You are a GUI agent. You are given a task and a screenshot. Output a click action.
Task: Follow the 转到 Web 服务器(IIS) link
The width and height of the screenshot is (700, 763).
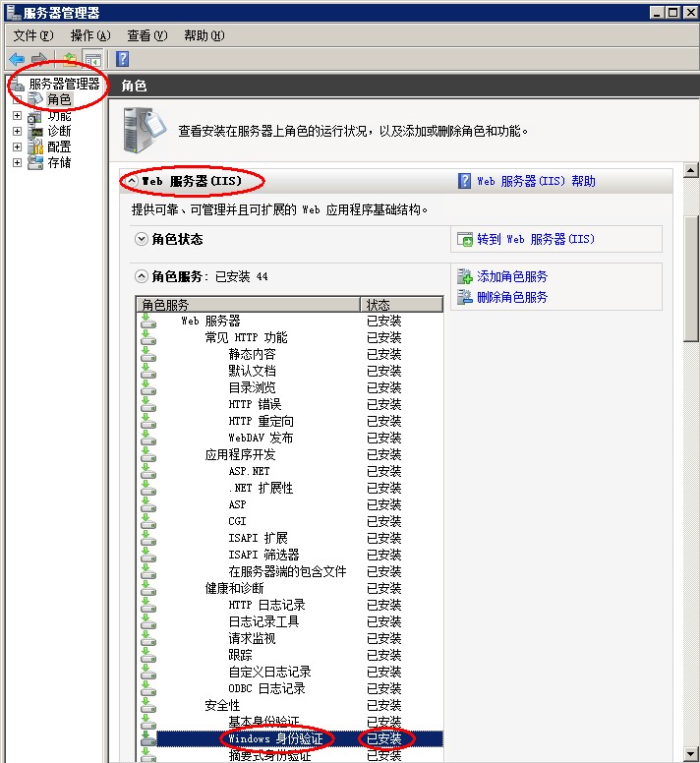tap(536, 239)
